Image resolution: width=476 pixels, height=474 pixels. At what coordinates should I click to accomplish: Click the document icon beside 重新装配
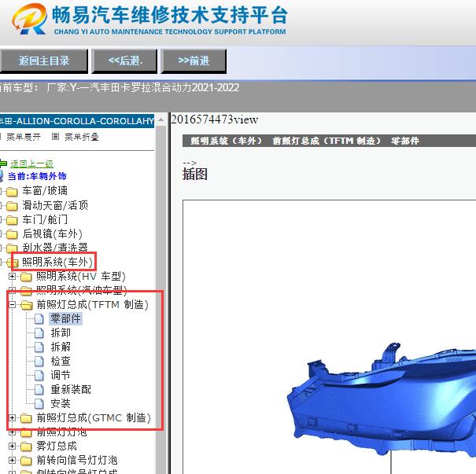coord(39,390)
